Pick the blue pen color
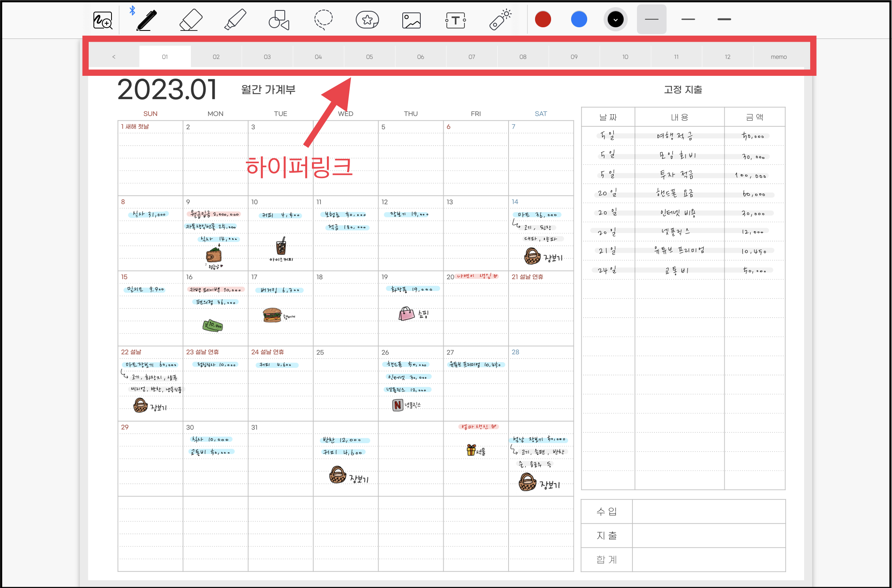The image size is (892, 588). point(579,19)
